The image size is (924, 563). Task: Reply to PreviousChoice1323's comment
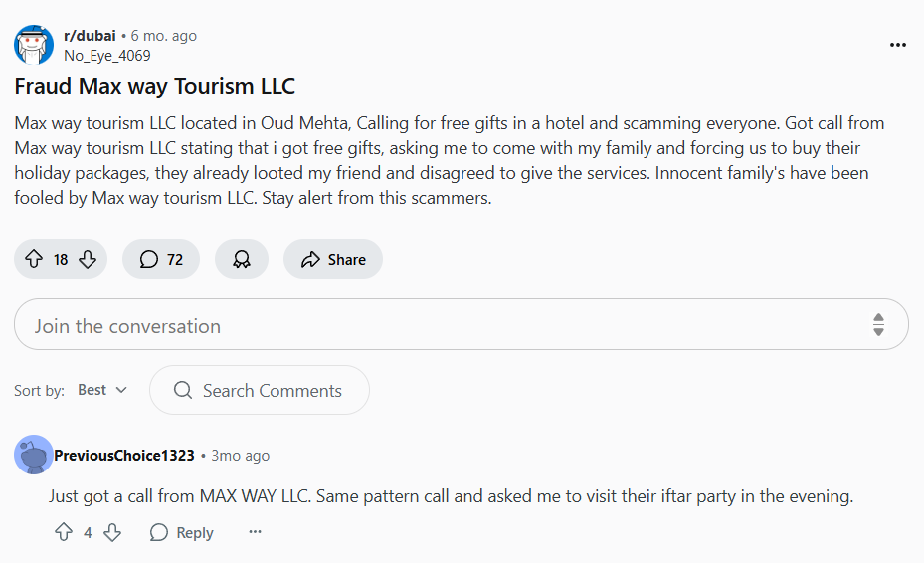182,532
